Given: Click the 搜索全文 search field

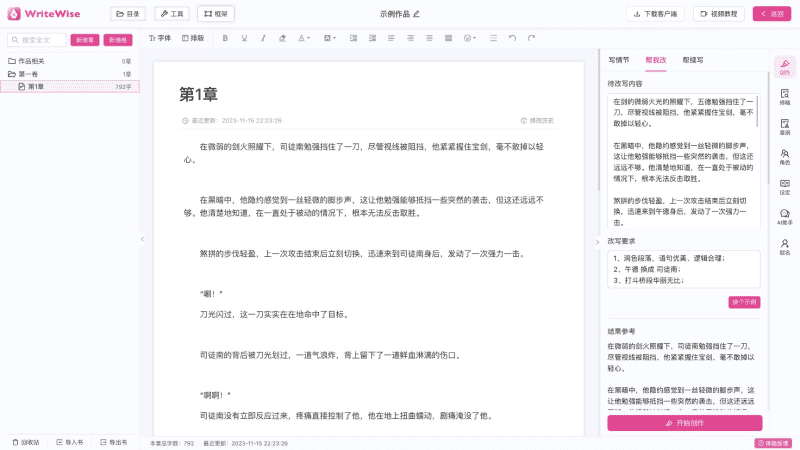Looking at the screenshot, I should pyautogui.click(x=38, y=40).
